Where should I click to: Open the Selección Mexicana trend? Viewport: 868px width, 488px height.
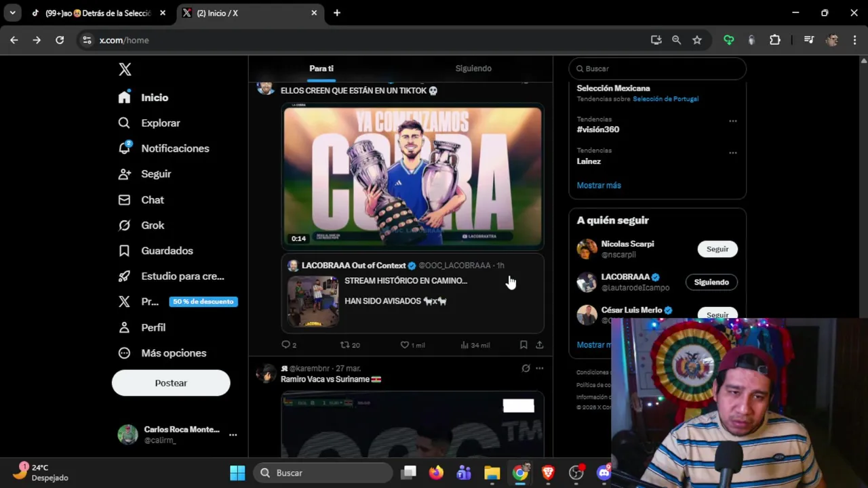(613, 88)
